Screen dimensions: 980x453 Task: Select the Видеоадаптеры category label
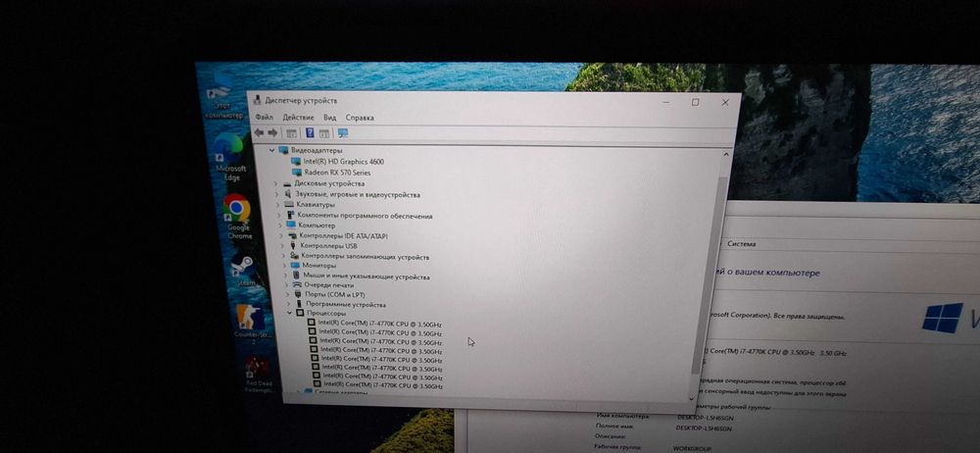coord(317,151)
